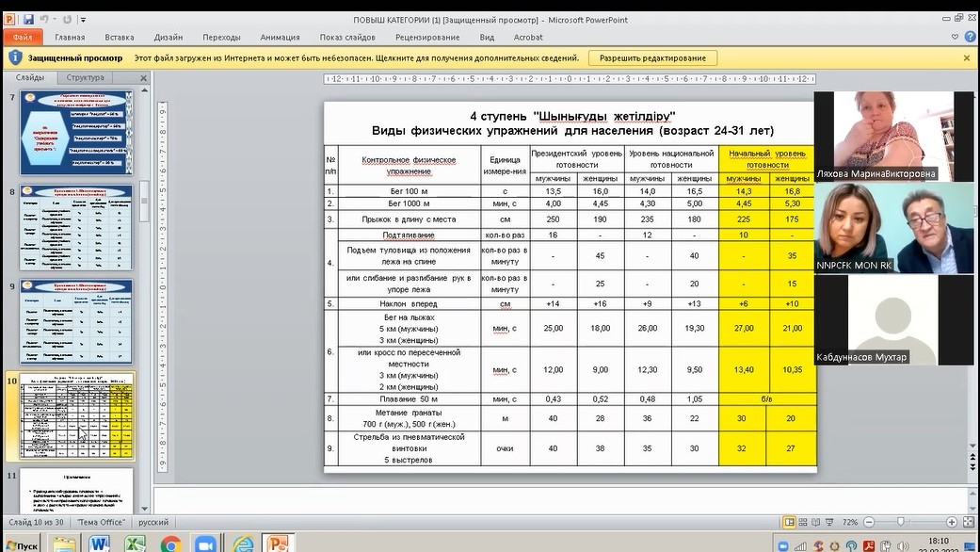Click the 'Тема Office' status bar entry
This screenshot has height=552, width=980.
101,522
